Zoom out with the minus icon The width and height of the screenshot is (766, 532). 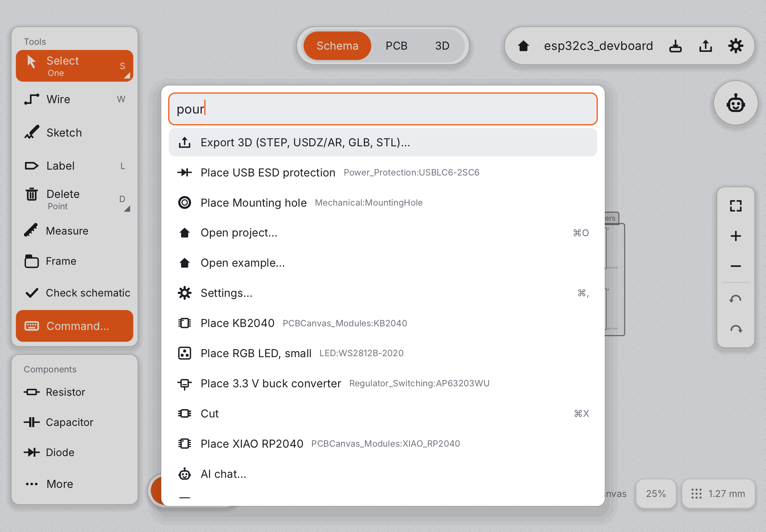[735, 266]
